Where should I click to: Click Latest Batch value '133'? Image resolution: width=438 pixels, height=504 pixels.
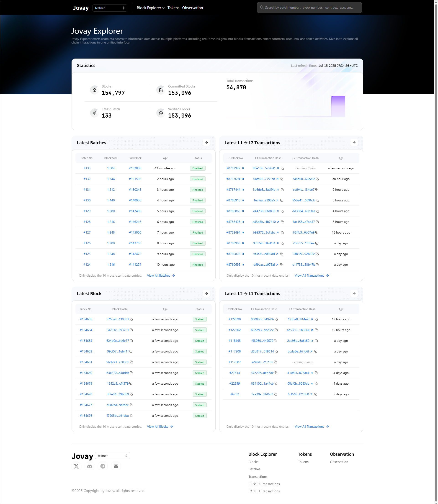click(107, 116)
